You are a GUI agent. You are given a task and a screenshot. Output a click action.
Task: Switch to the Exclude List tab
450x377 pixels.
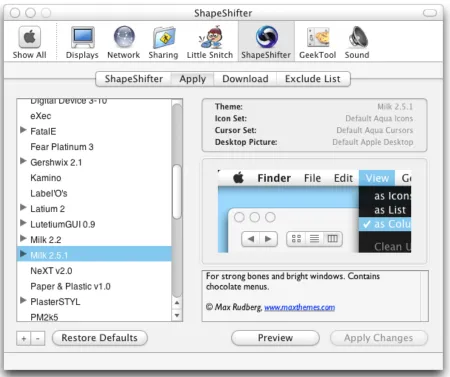(313, 79)
